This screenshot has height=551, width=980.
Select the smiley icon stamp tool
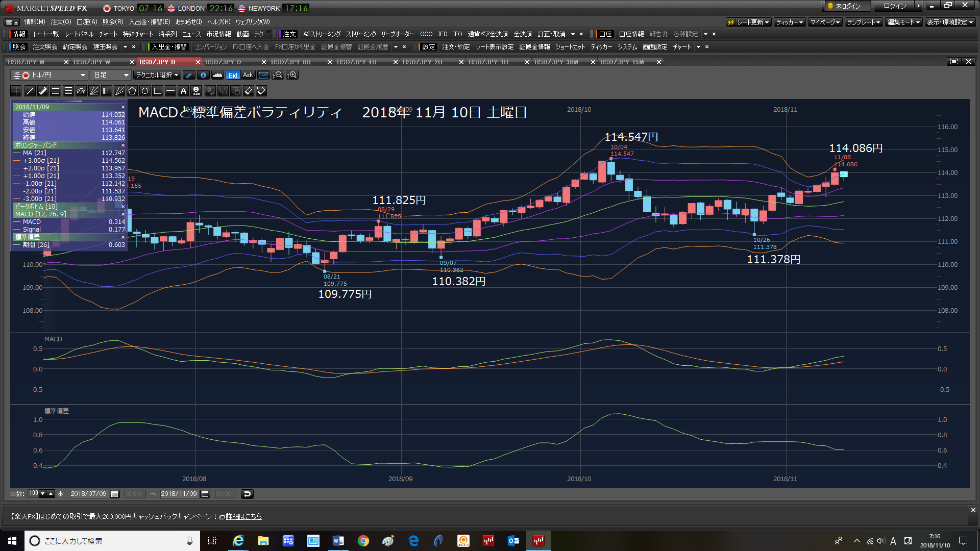pos(196,91)
